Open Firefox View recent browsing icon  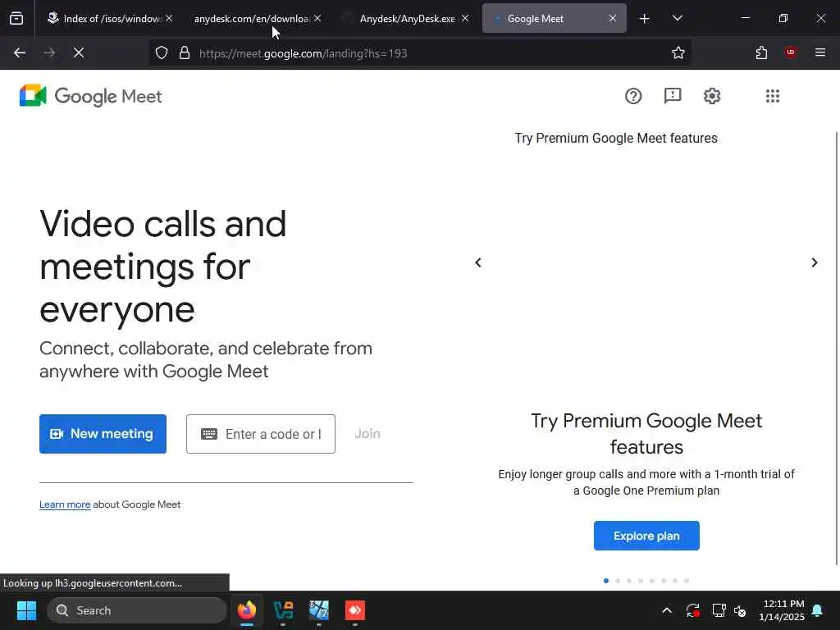tap(16, 19)
